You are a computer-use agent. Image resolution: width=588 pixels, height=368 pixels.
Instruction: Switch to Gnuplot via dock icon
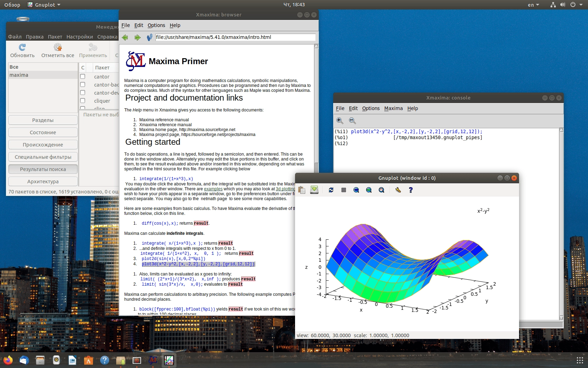click(169, 360)
